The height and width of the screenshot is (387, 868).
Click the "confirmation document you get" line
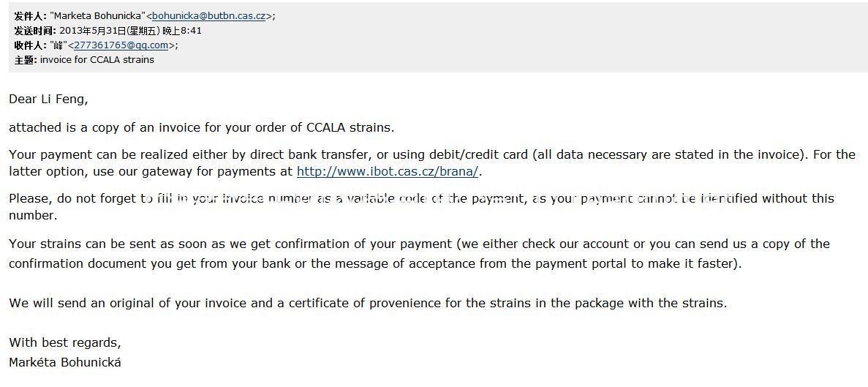(375, 263)
